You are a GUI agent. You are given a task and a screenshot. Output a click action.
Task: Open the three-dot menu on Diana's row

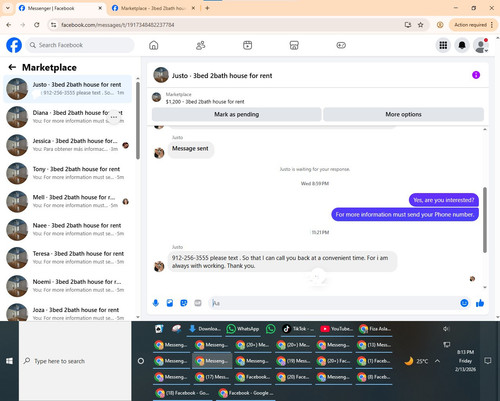(114, 117)
